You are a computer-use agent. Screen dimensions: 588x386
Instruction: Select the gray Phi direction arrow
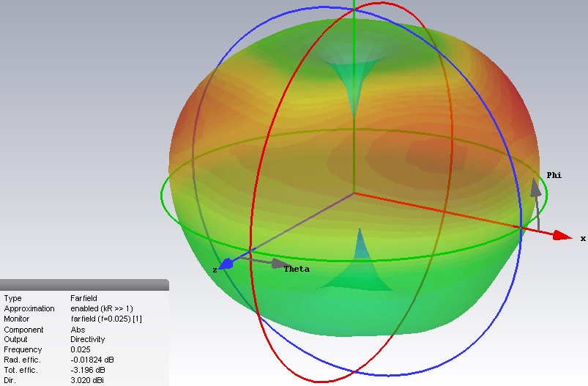(537, 188)
